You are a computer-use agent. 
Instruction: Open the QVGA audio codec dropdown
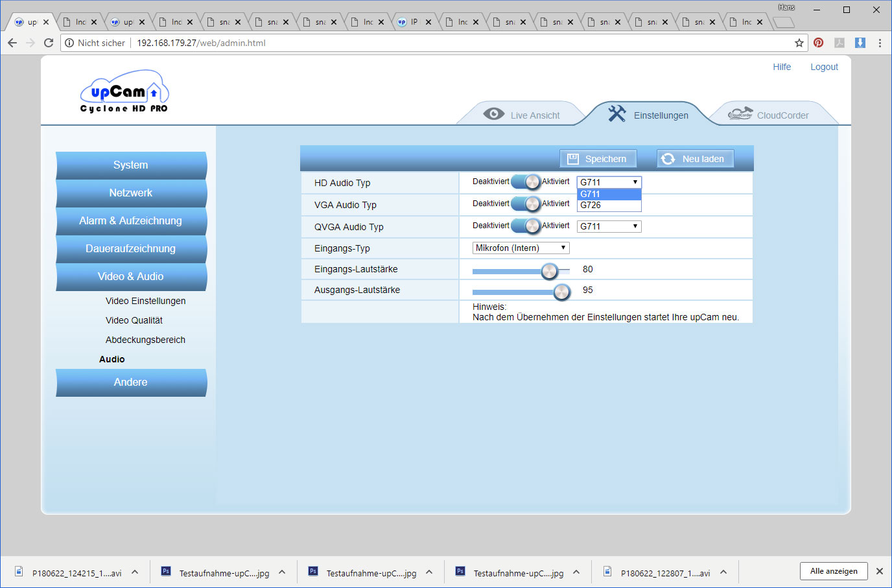609,226
